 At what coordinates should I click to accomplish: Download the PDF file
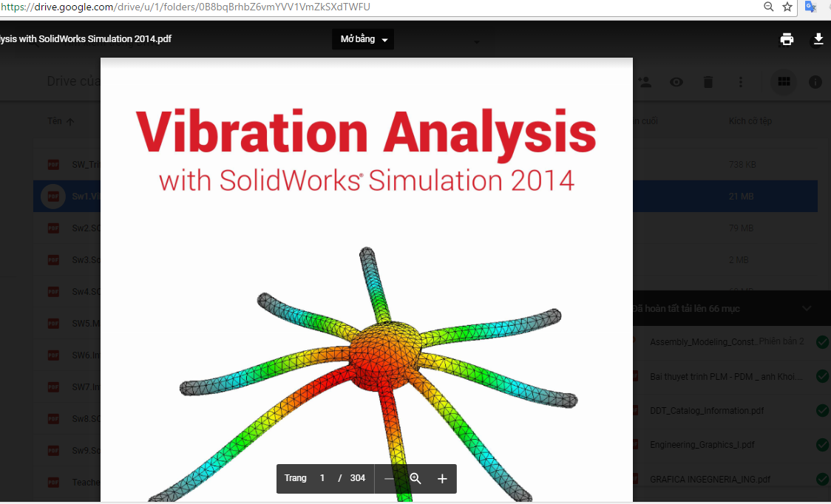(x=818, y=39)
